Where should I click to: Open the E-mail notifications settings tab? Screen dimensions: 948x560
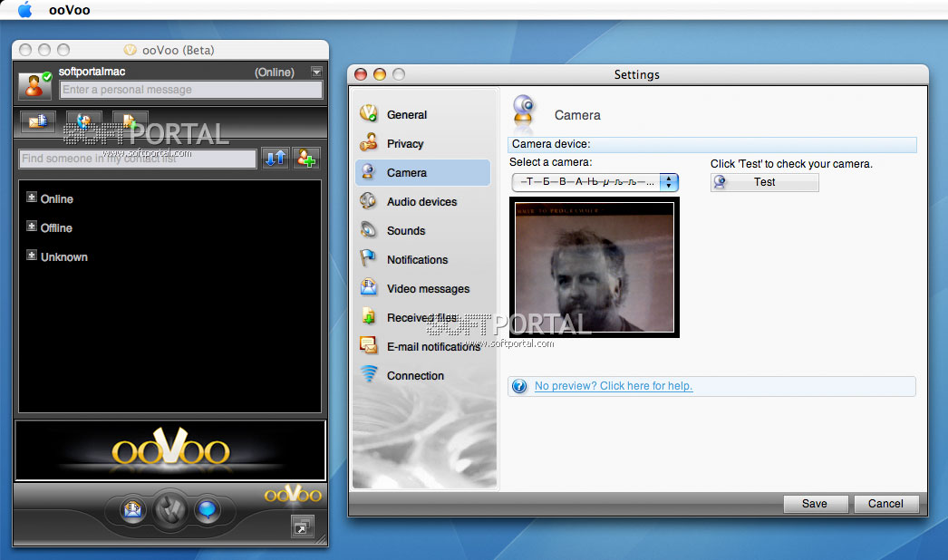pyautogui.click(x=422, y=346)
